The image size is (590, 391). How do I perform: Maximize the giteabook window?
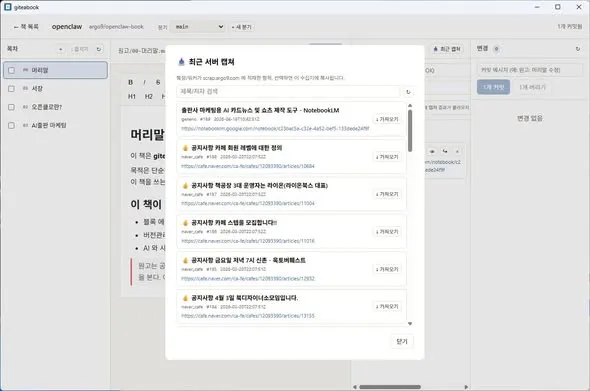(558, 7)
